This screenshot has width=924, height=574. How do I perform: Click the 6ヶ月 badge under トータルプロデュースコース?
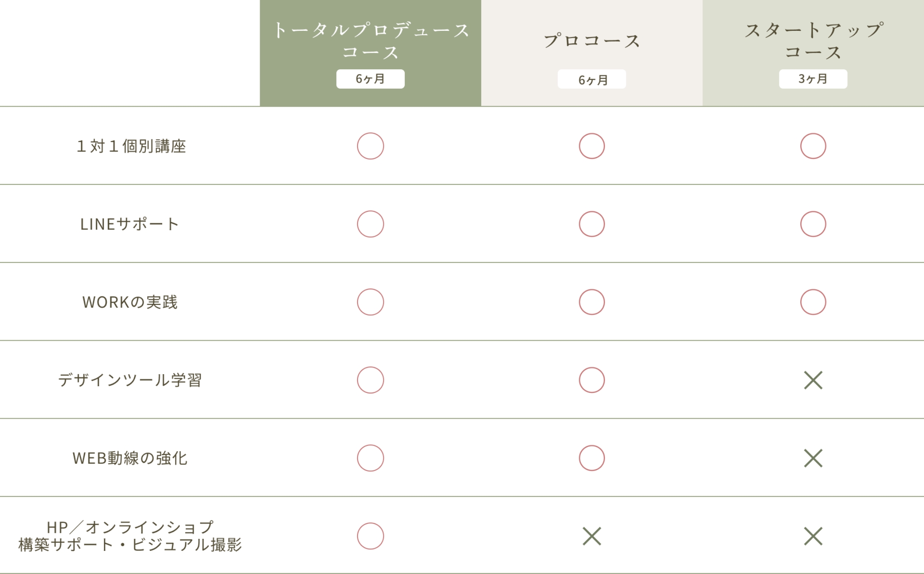coord(370,79)
